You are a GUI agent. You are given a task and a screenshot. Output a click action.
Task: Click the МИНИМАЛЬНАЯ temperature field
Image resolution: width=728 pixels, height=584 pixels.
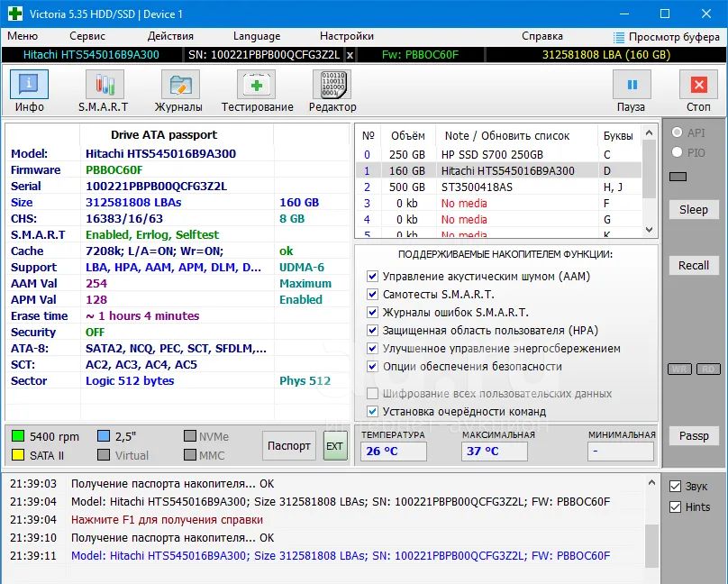point(620,452)
